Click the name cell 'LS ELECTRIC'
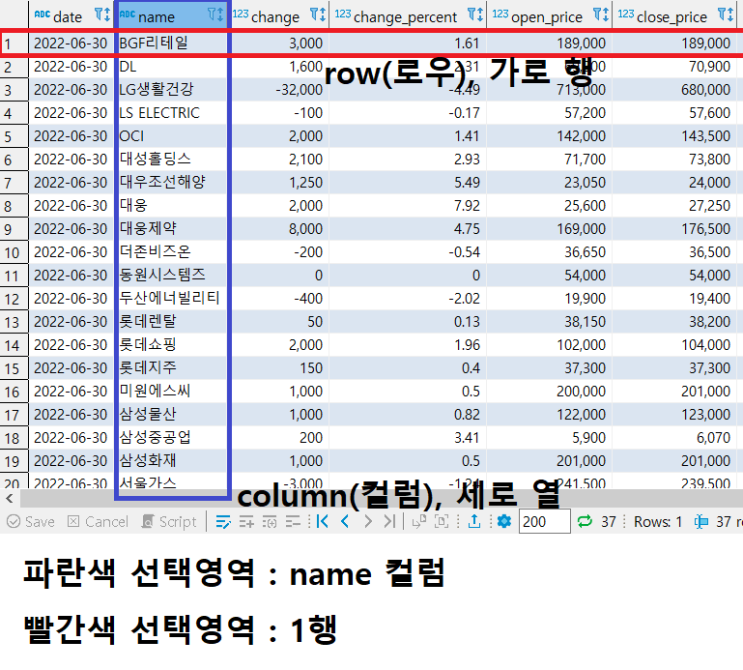The height and width of the screenshot is (670, 743). pos(172,112)
